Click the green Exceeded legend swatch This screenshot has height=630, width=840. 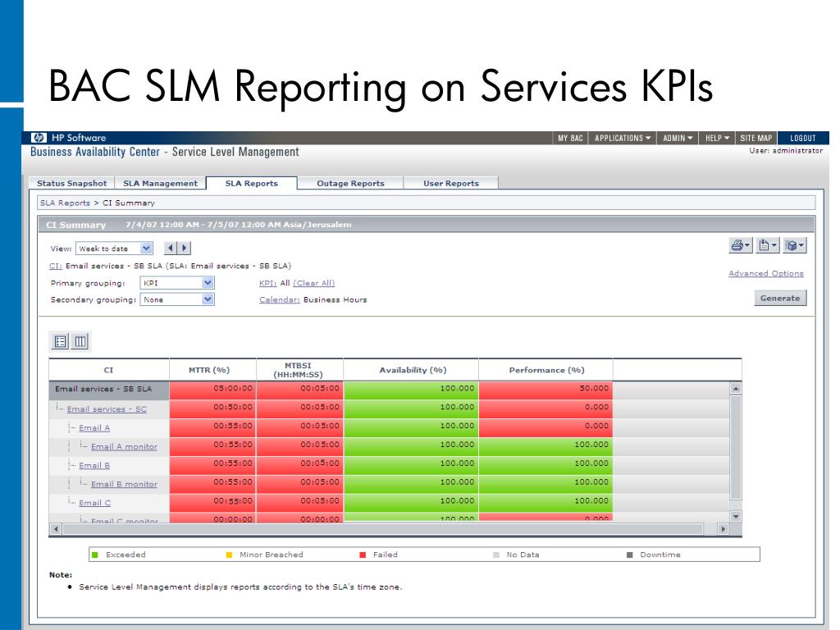(x=95, y=555)
